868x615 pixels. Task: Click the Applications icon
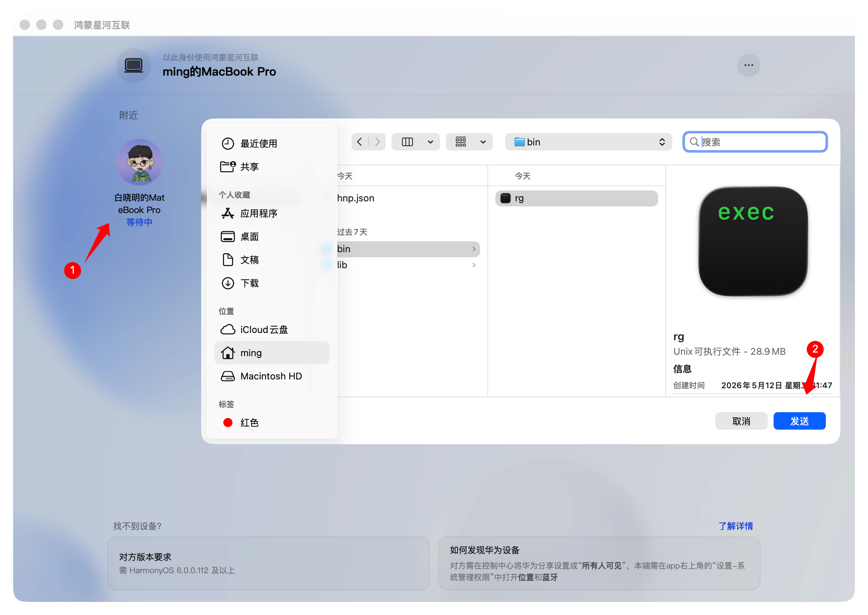click(x=227, y=213)
